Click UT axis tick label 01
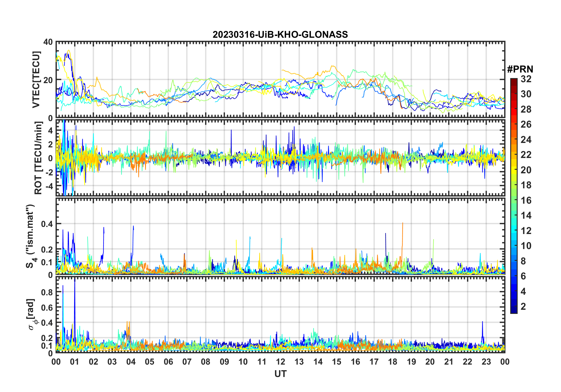Image resolution: width=561 pixels, height=392 pixels. click(x=75, y=362)
